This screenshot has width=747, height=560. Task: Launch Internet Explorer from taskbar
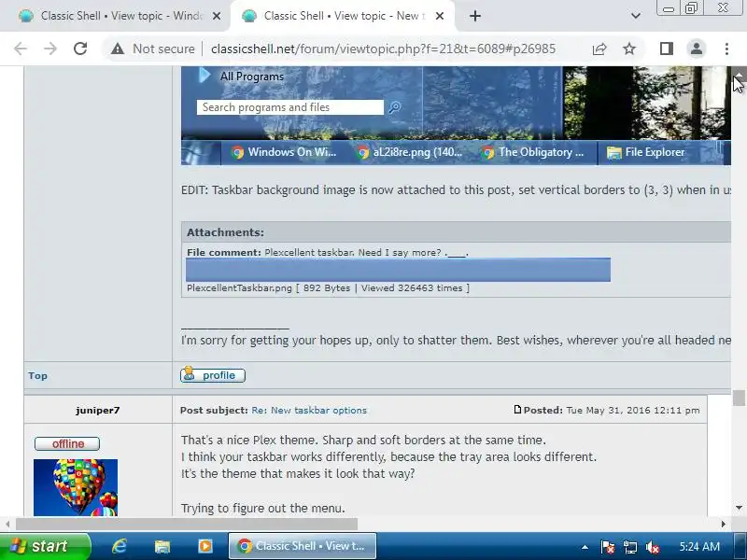pos(120,546)
